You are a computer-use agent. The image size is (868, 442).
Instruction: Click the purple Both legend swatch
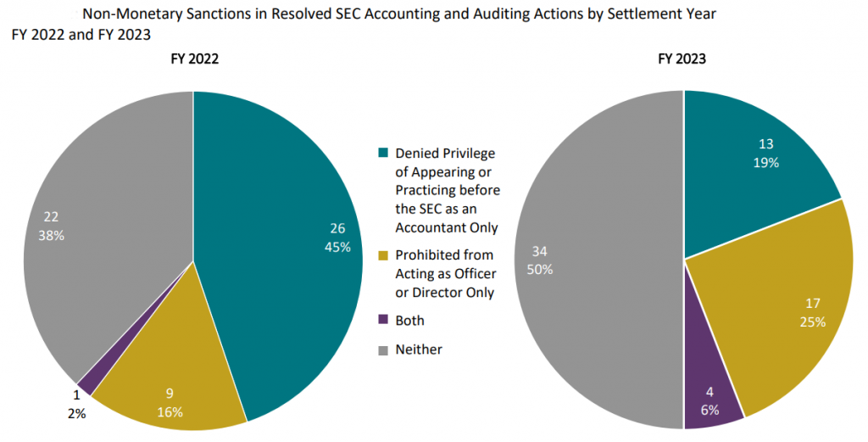coord(383,320)
